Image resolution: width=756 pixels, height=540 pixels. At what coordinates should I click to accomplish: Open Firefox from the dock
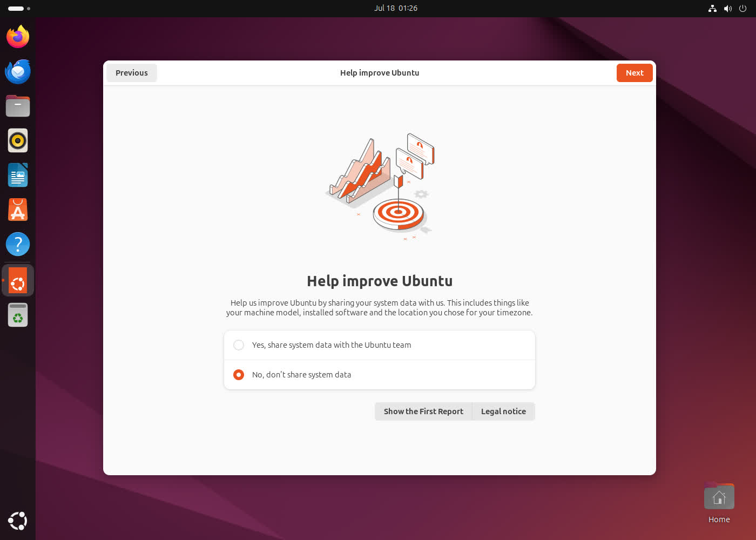18,37
